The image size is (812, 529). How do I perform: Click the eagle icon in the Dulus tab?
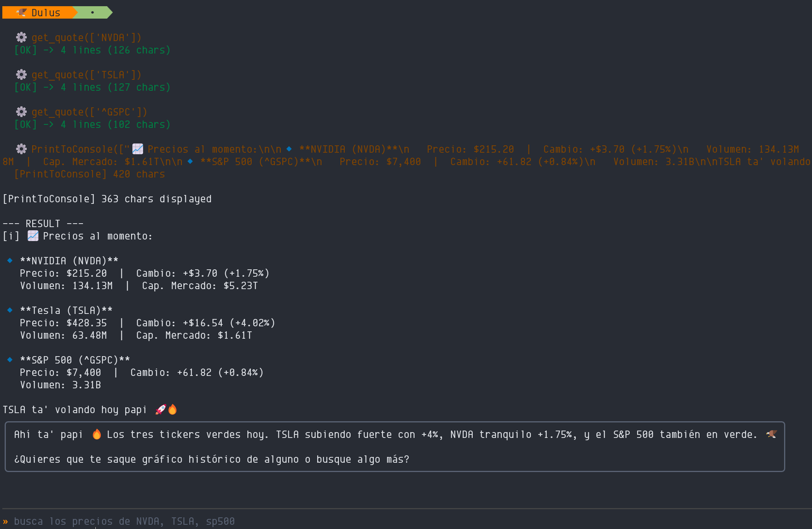click(x=21, y=13)
